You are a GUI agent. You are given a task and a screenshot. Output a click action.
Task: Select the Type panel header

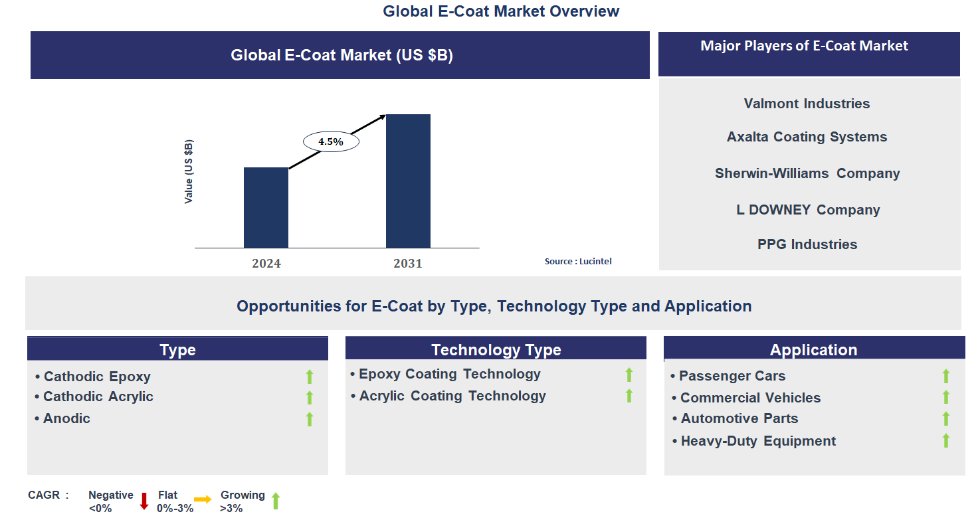click(177, 349)
